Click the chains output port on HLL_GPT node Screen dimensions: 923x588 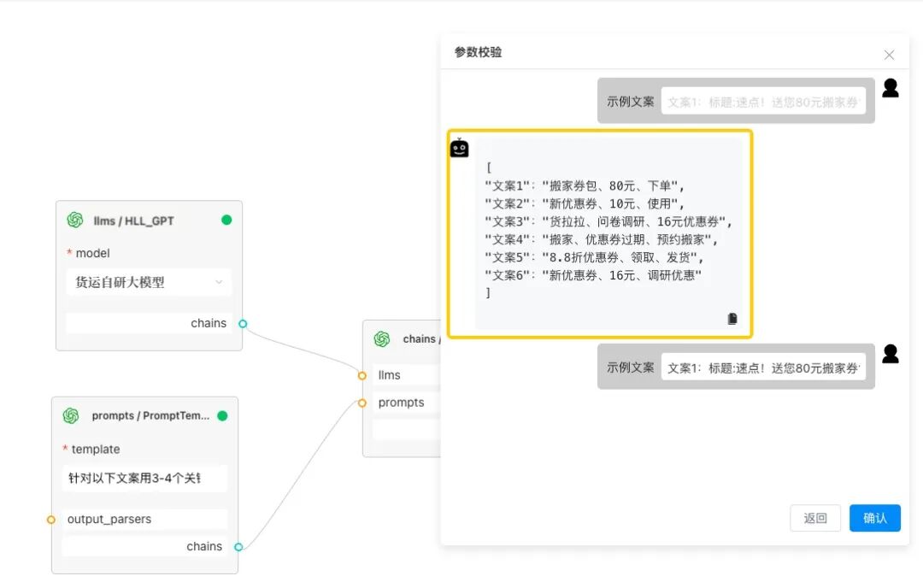243,324
